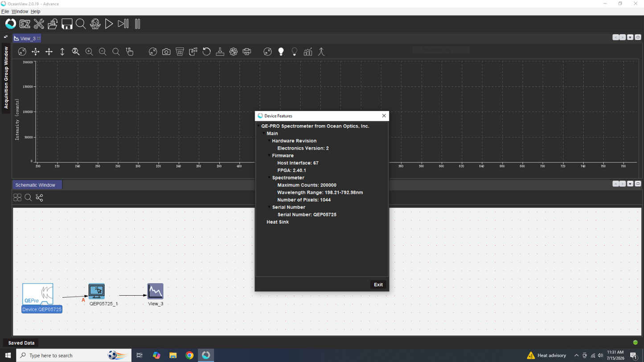Click Exit in Device Features dialog
The width and height of the screenshot is (644, 362).
(378, 285)
